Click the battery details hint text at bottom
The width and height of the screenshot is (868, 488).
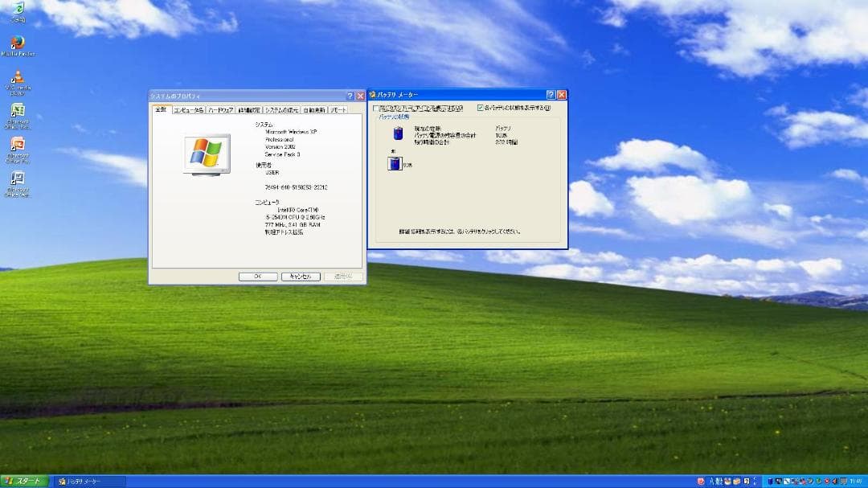point(460,232)
